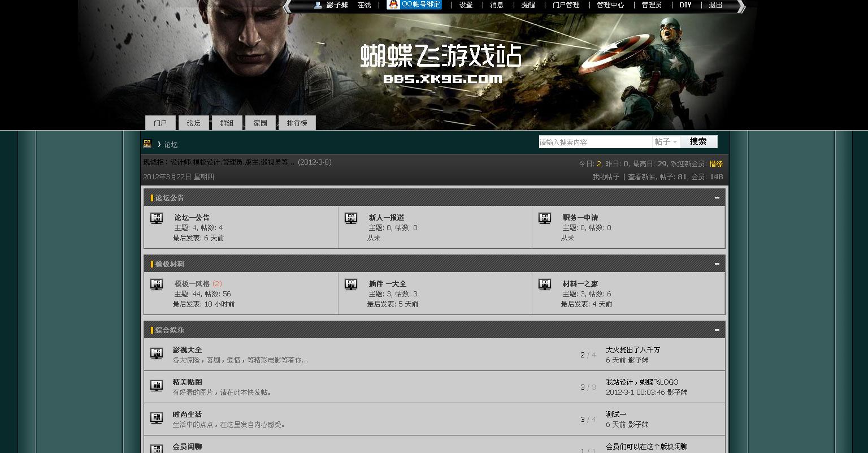Click the 模板材料 section title
The image size is (868, 453).
point(170,264)
